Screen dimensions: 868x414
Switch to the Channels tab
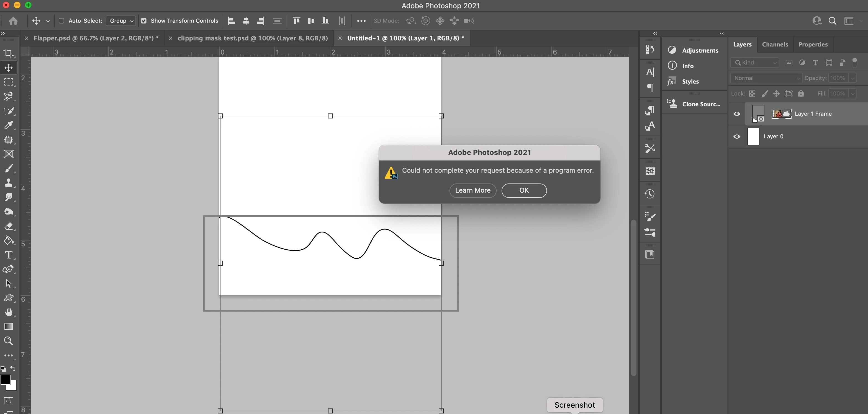tap(775, 45)
